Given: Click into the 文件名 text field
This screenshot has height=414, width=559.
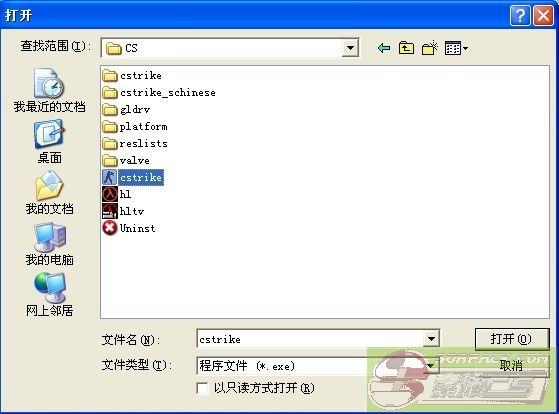Looking at the screenshot, I should click(x=310, y=339).
